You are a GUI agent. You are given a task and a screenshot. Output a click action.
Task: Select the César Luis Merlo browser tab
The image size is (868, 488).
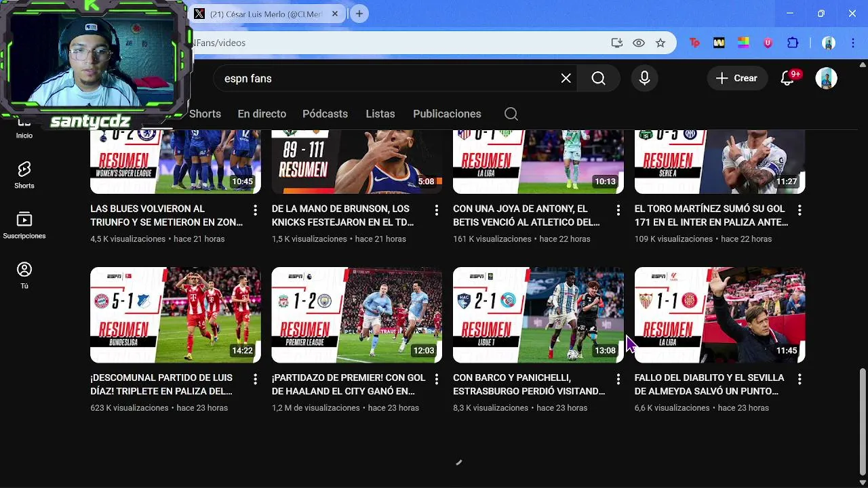pos(266,14)
